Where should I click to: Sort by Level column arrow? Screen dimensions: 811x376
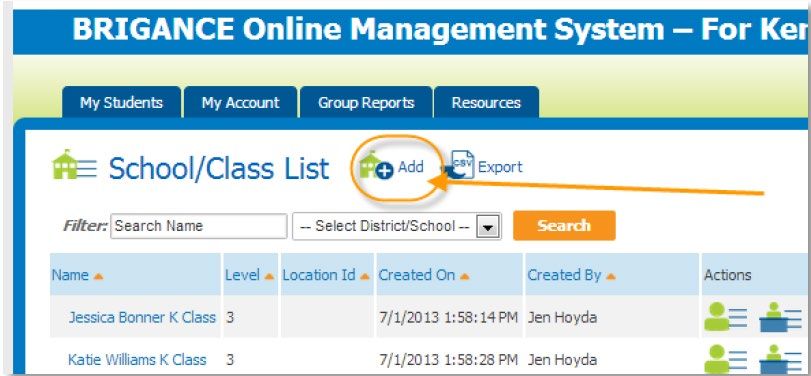point(268,277)
